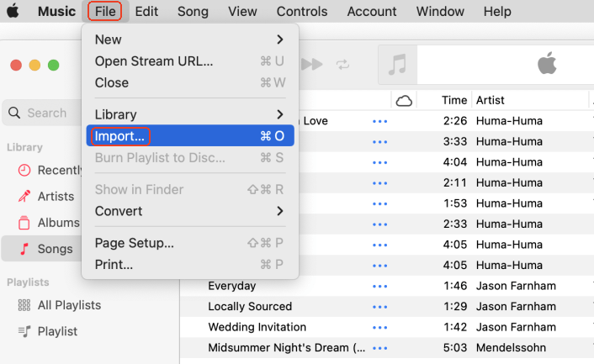Skip forward with fast-forward button
Screen dimensions: 594x364
(311, 64)
